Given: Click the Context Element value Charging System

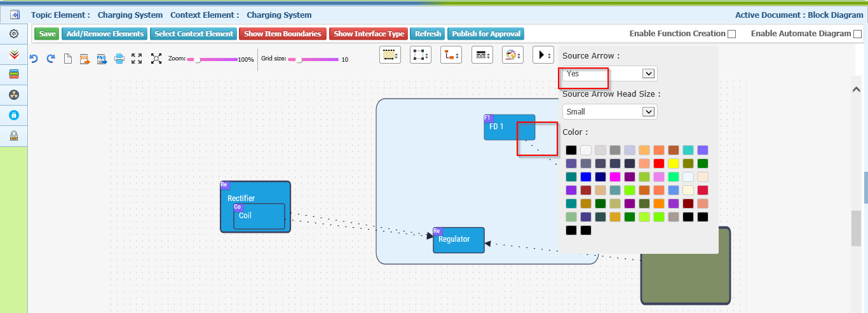Looking at the screenshot, I should coord(279,15).
